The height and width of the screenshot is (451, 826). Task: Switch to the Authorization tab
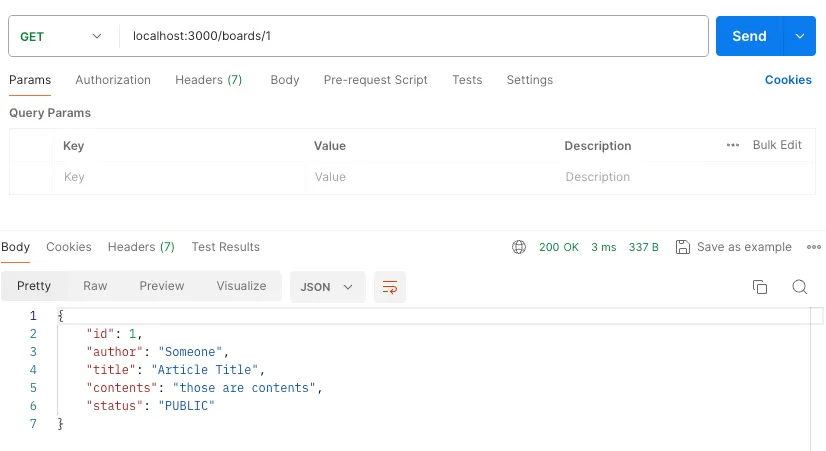pos(113,80)
